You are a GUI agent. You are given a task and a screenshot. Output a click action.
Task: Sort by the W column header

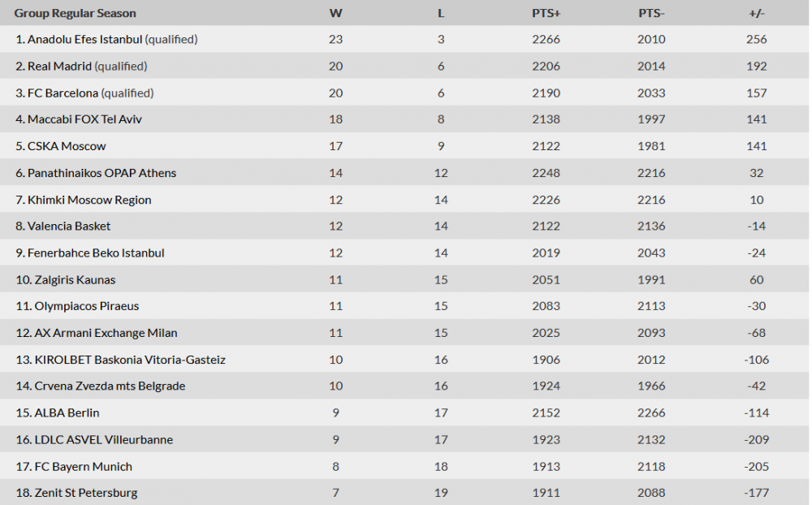point(335,13)
